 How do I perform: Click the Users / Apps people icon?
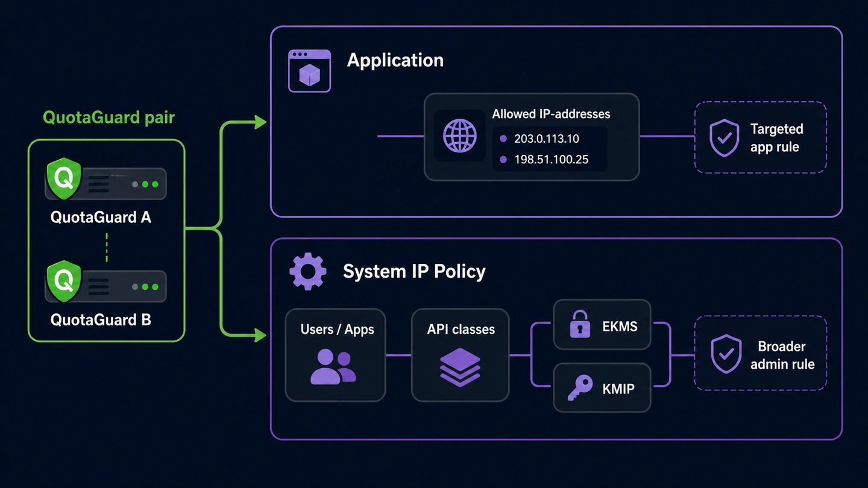[333, 366]
